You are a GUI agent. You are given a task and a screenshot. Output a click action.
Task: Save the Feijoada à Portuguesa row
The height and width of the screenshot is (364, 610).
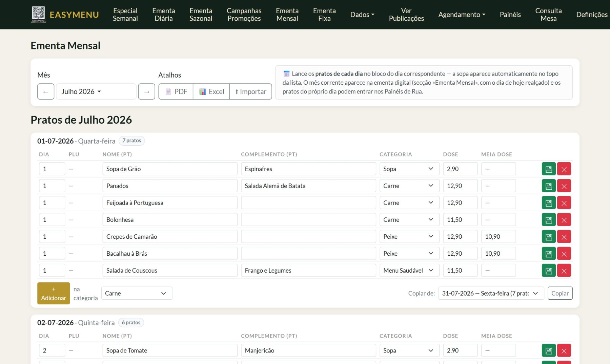pos(549,203)
